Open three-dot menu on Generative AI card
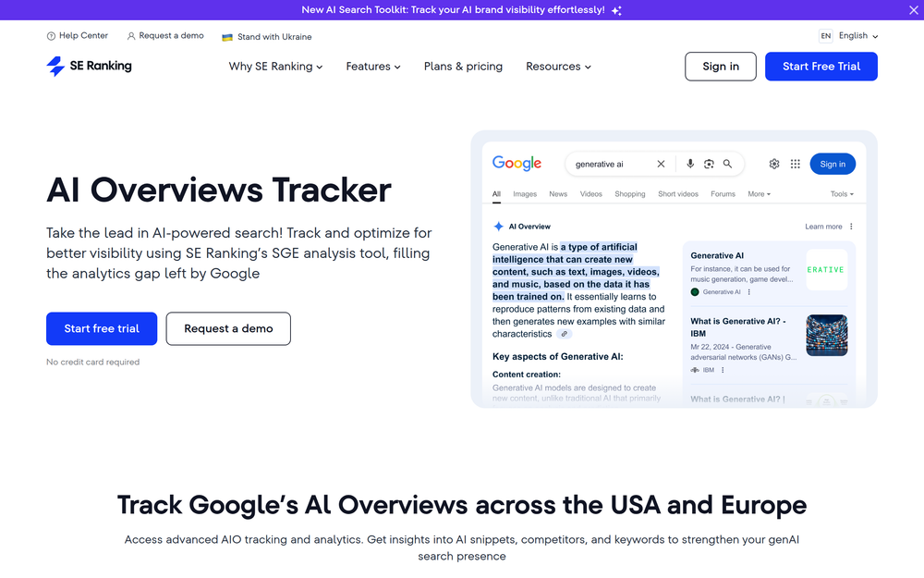This screenshot has height=578, width=924. (749, 292)
